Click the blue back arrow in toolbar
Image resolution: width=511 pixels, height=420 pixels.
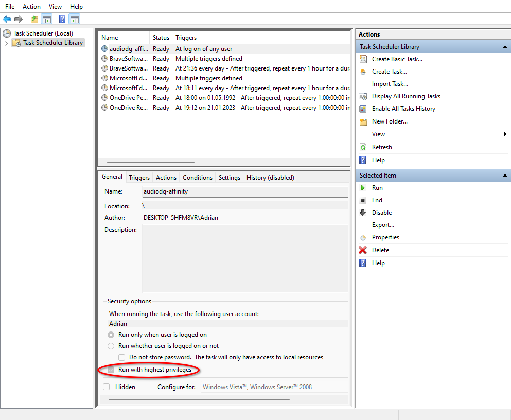(7, 19)
